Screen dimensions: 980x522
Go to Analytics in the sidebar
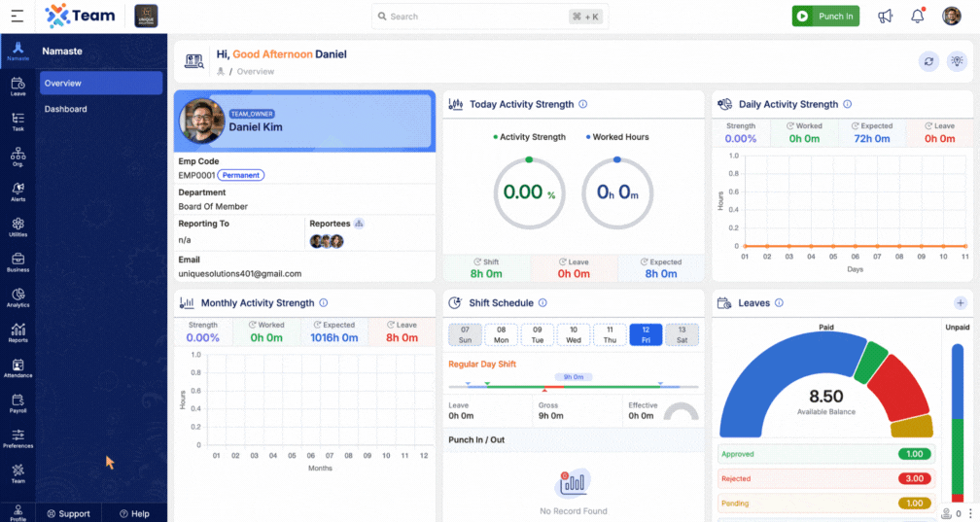tap(17, 297)
